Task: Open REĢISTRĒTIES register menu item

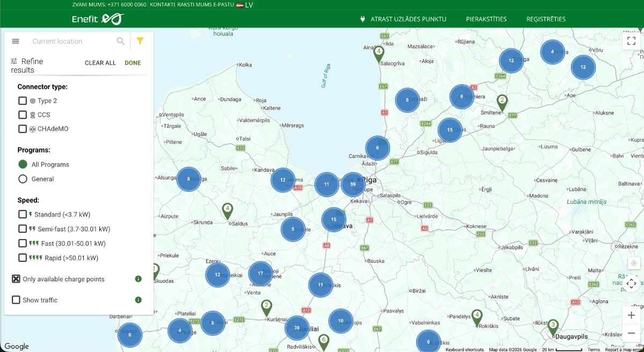Action: [546, 19]
